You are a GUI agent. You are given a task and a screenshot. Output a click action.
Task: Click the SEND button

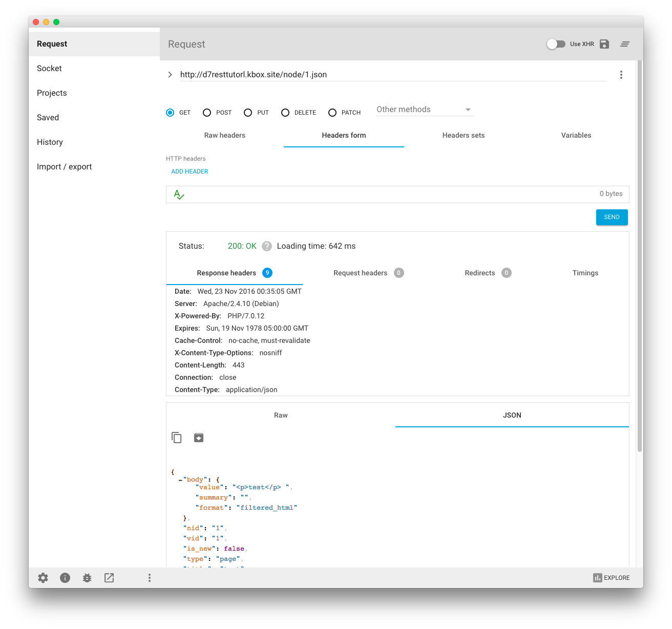612,217
